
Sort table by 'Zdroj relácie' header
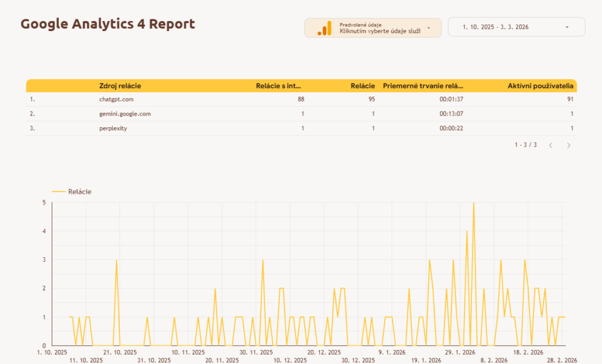pyautogui.click(x=120, y=86)
